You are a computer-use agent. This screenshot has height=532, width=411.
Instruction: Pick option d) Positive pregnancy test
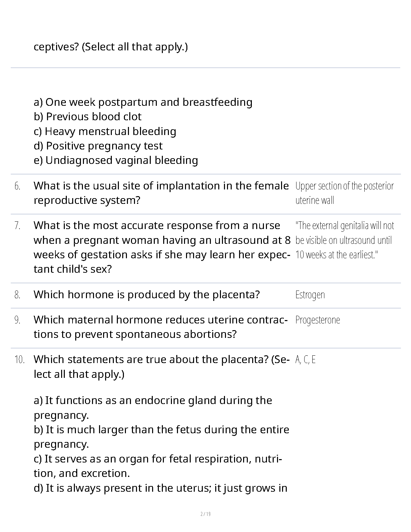click(x=98, y=146)
